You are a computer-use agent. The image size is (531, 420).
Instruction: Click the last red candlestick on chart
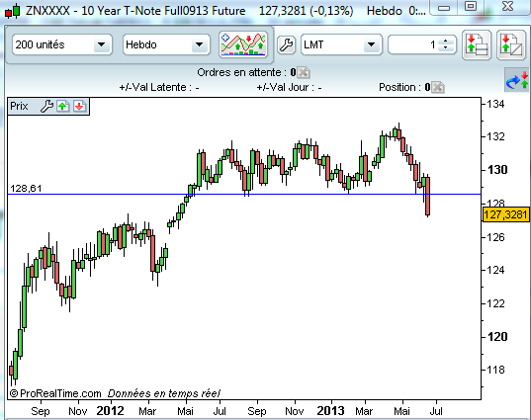pos(428,196)
